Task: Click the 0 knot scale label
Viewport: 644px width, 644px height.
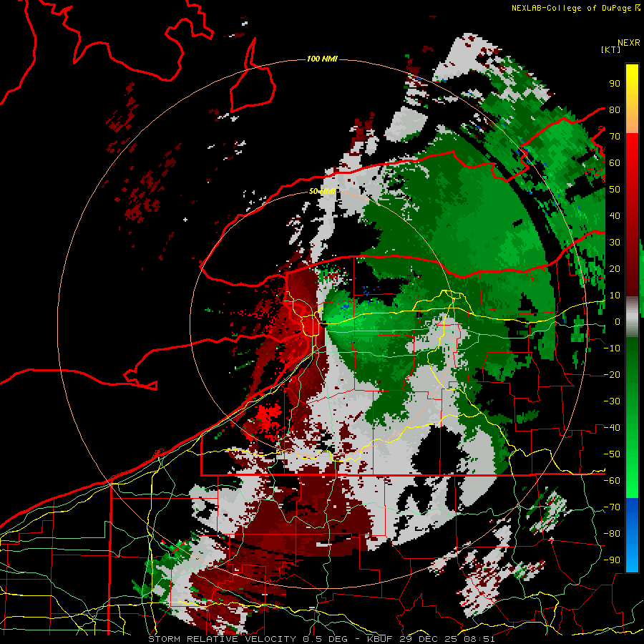Action: click(x=618, y=321)
